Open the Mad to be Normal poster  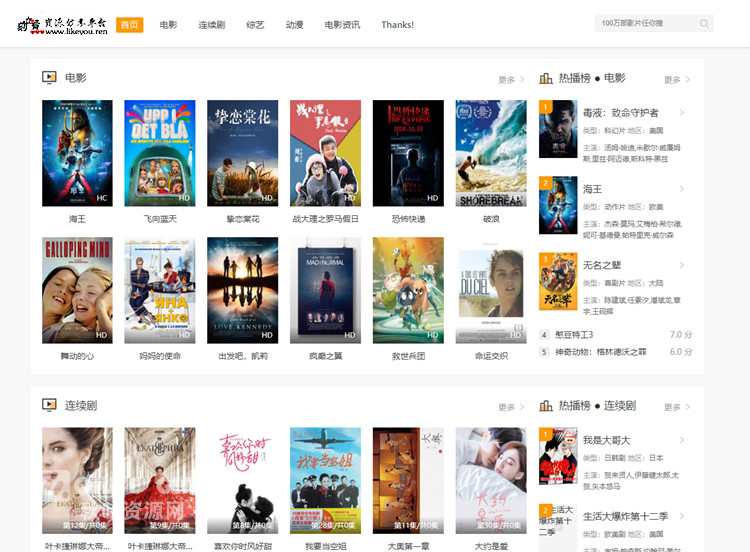click(325, 290)
